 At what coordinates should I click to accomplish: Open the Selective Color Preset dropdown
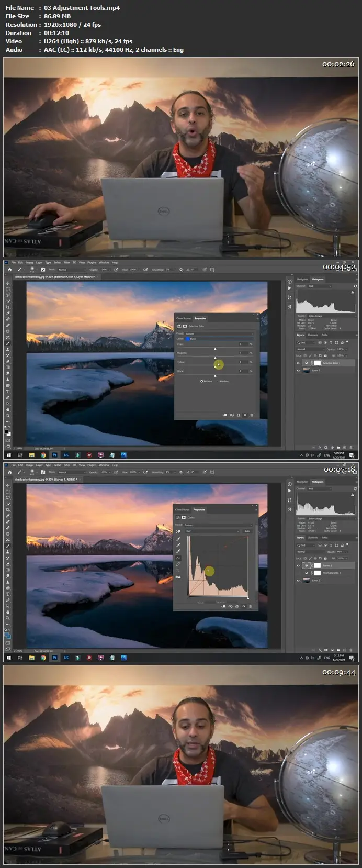(x=220, y=333)
